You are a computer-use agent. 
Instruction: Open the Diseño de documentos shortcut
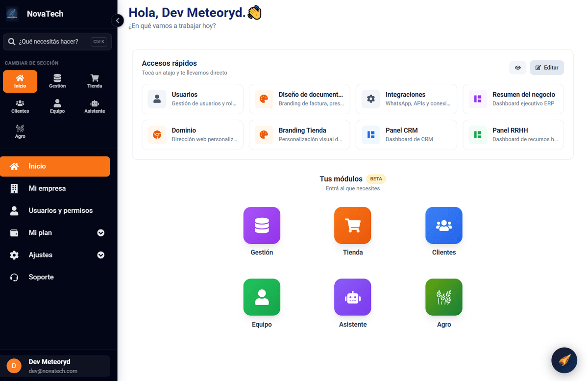click(299, 99)
